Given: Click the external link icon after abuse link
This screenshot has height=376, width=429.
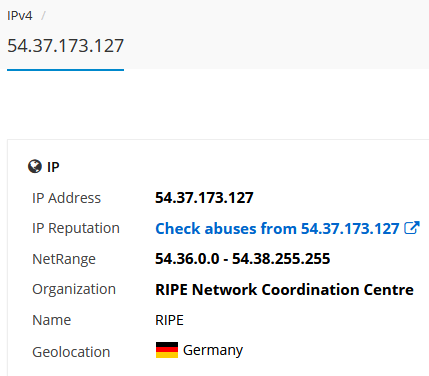Looking at the screenshot, I should (411, 228).
